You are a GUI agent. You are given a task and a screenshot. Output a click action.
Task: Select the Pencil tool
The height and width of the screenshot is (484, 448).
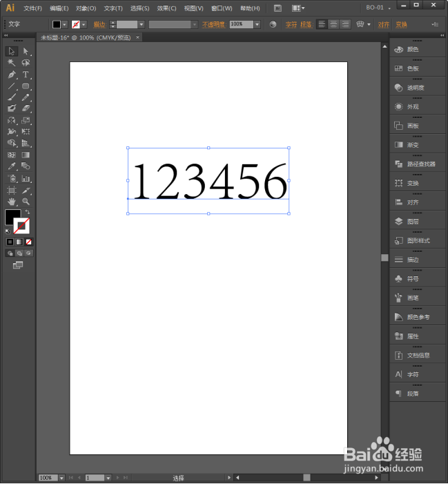point(26,97)
